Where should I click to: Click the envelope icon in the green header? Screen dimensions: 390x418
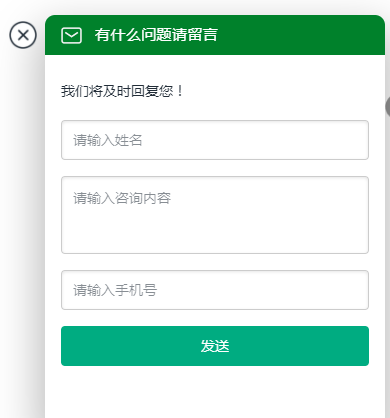[71, 35]
